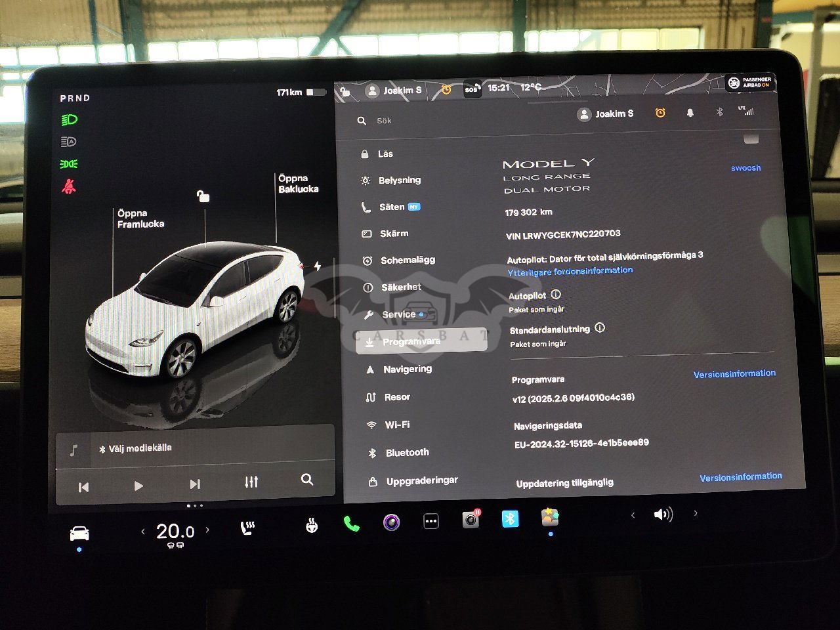Tap the car controls icon
The width and height of the screenshot is (840, 630).
79,533
